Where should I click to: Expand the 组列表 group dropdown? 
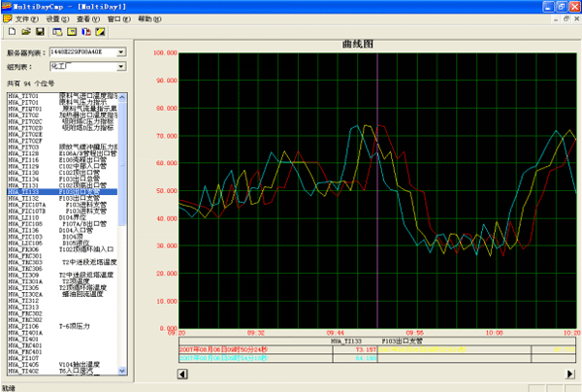coord(120,68)
